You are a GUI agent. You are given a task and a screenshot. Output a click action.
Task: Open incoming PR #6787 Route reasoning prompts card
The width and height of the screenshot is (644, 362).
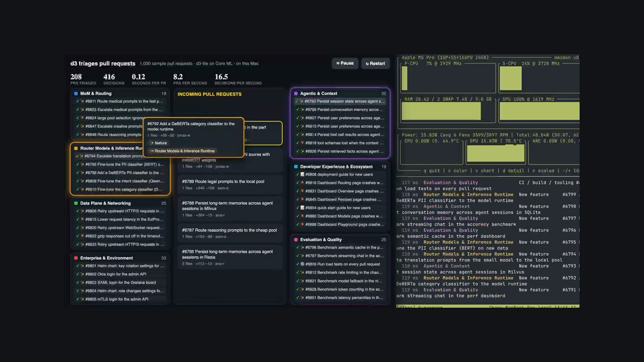pos(230,233)
